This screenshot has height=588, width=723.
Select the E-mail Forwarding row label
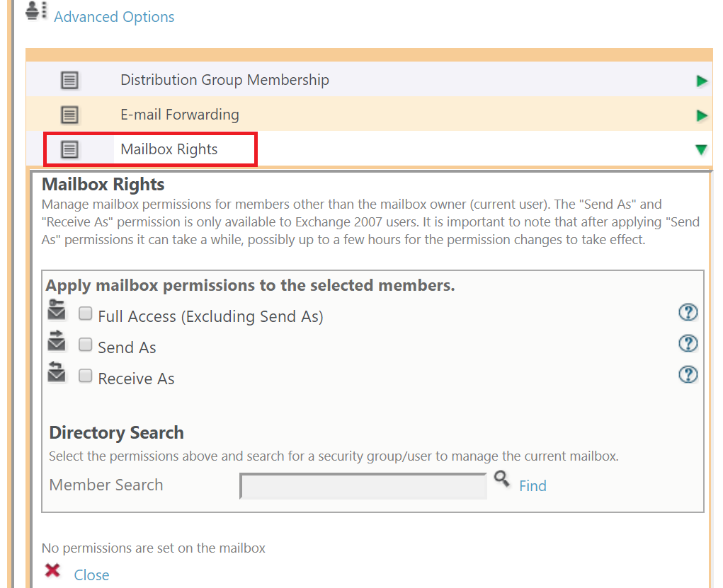click(x=180, y=115)
